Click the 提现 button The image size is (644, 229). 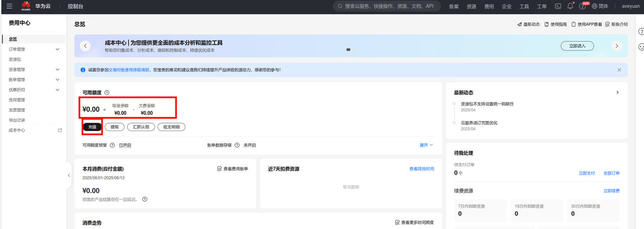(115, 127)
